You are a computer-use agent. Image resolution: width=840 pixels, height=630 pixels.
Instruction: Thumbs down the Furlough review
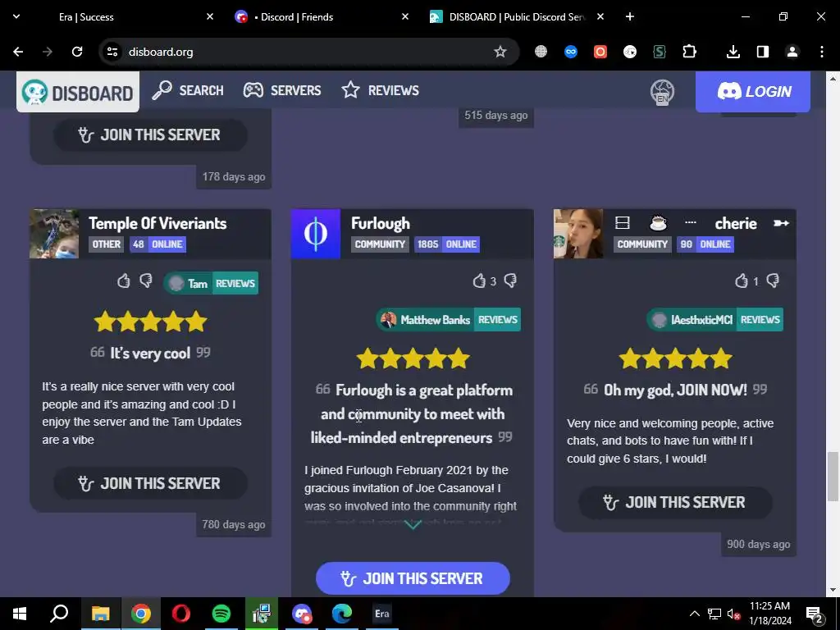(510, 281)
